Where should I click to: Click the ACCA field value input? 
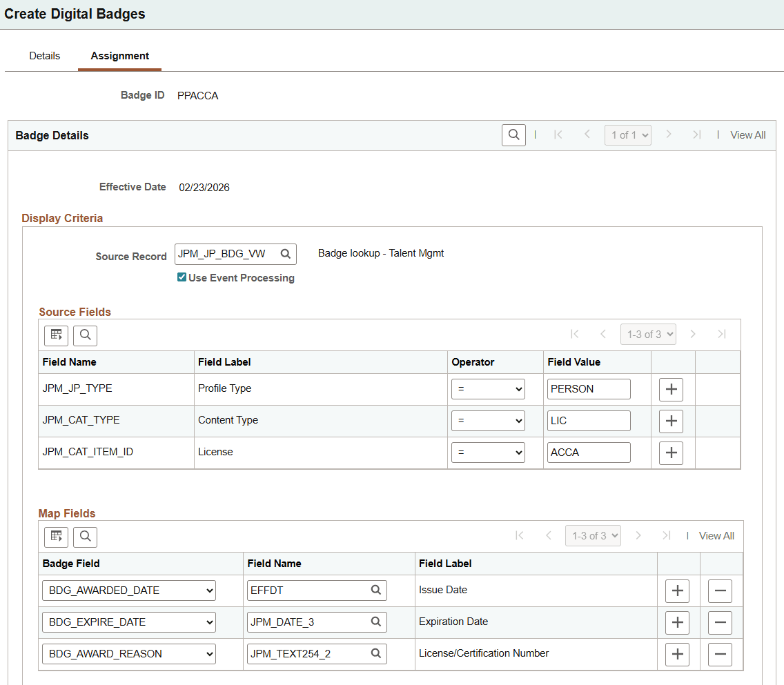589,453
